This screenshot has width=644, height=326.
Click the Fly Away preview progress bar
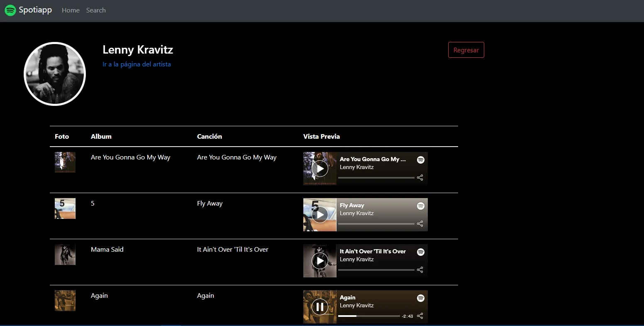376,224
